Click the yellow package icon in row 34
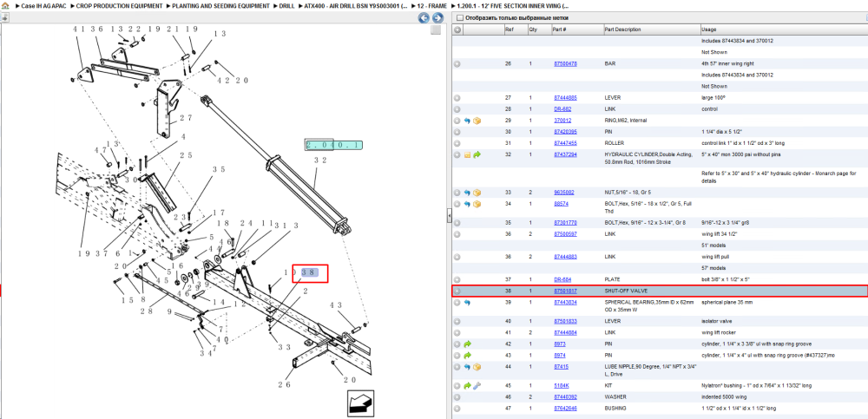Screen dimensions: 868x419 click(477, 204)
